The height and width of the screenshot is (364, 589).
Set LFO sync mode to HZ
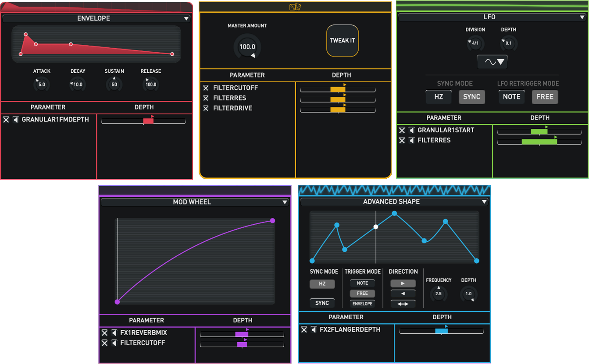[x=439, y=97]
